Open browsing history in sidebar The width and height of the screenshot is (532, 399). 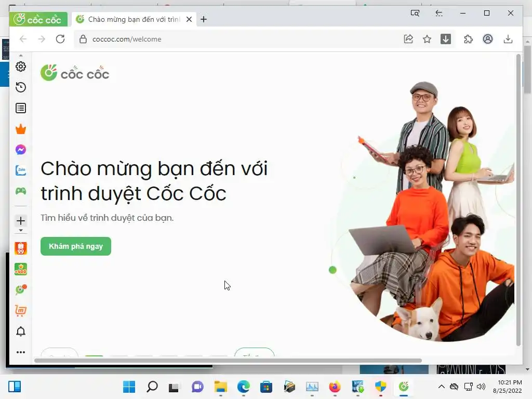[x=21, y=87]
